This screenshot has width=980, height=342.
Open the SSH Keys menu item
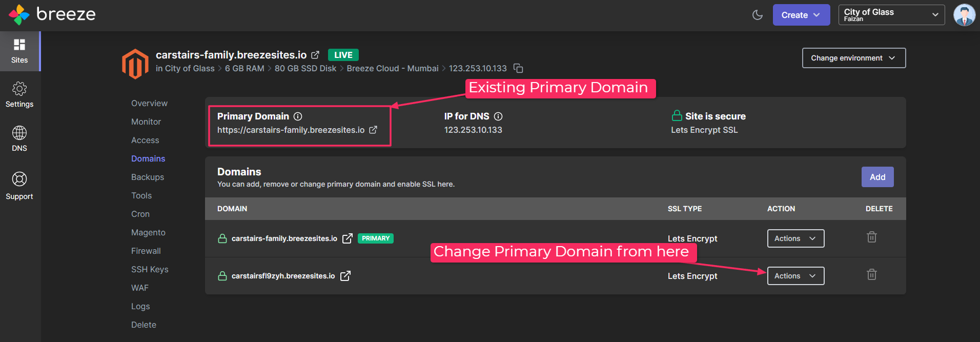(150, 269)
